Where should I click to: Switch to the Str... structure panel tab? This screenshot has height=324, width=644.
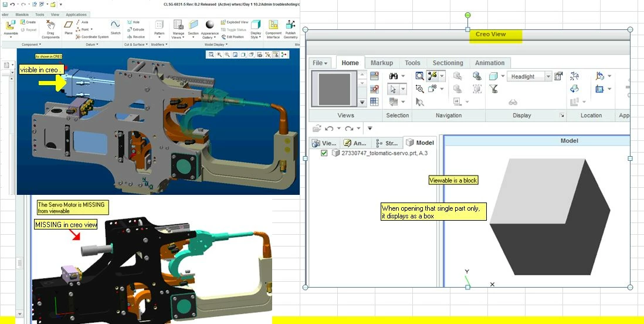[387, 143]
